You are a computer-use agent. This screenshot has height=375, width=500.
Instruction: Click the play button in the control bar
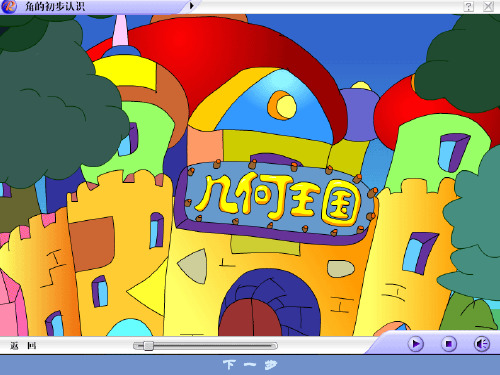click(x=415, y=344)
